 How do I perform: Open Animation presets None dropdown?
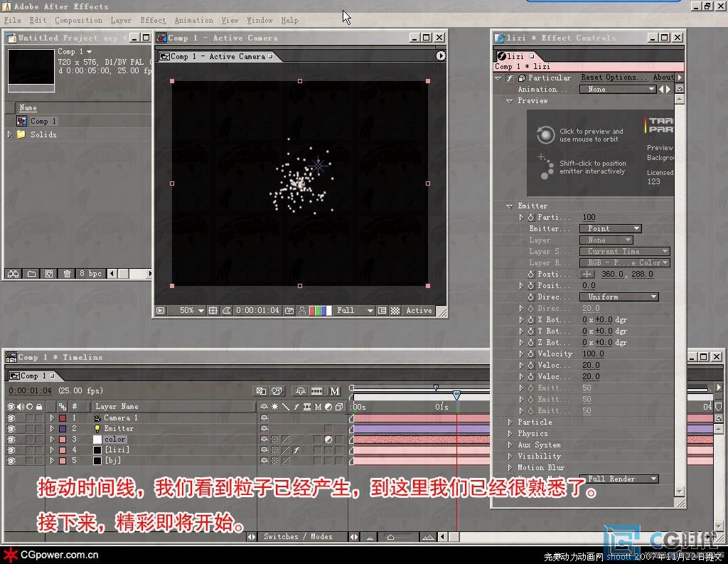tap(618, 89)
